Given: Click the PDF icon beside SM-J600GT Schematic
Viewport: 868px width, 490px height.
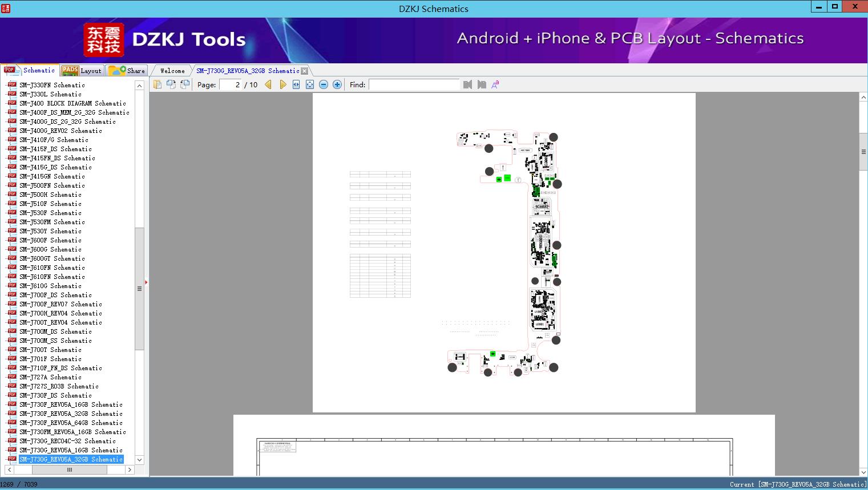Looking at the screenshot, I should point(12,258).
